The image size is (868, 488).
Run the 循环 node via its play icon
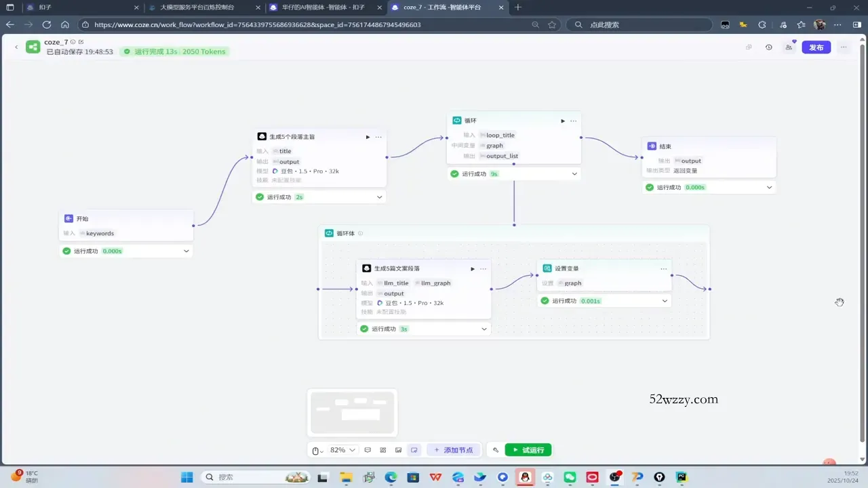point(562,121)
